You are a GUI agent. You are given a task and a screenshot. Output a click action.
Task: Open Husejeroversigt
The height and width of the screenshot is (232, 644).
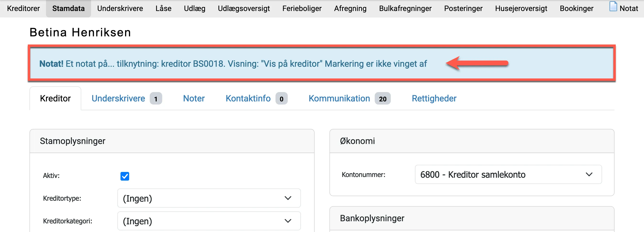click(x=521, y=8)
